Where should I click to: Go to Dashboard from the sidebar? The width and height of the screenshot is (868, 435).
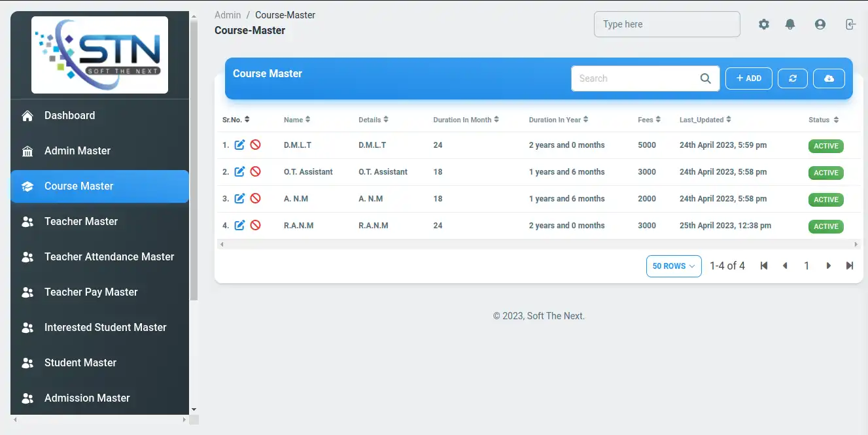click(69, 115)
